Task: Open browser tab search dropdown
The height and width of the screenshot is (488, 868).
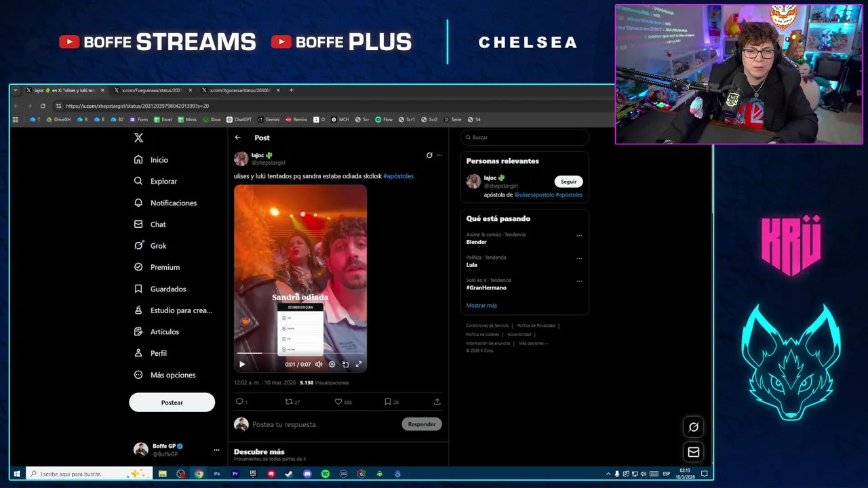Action: tap(16, 90)
